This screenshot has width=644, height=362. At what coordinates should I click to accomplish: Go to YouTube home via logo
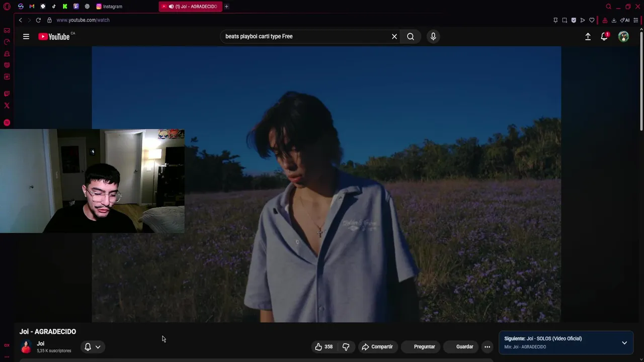tap(54, 36)
